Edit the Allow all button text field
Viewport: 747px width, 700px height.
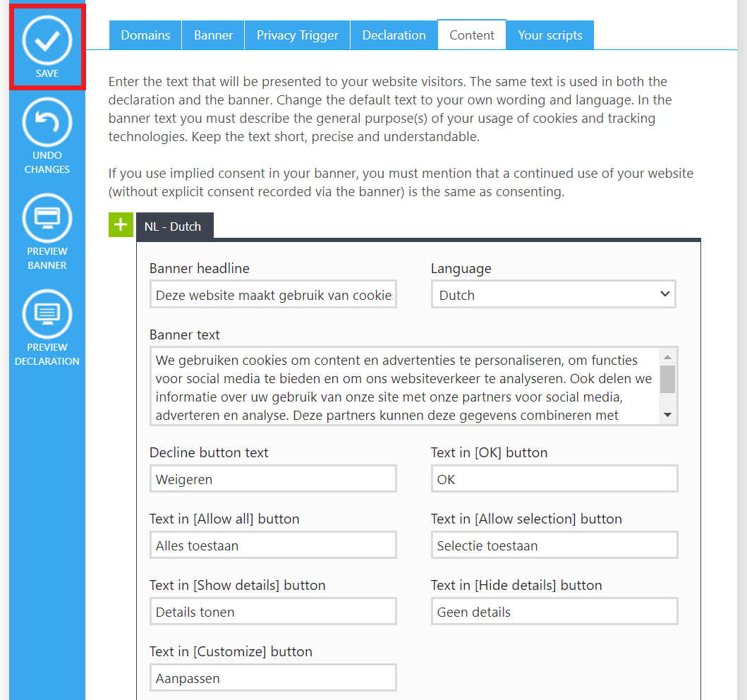[273, 545]
